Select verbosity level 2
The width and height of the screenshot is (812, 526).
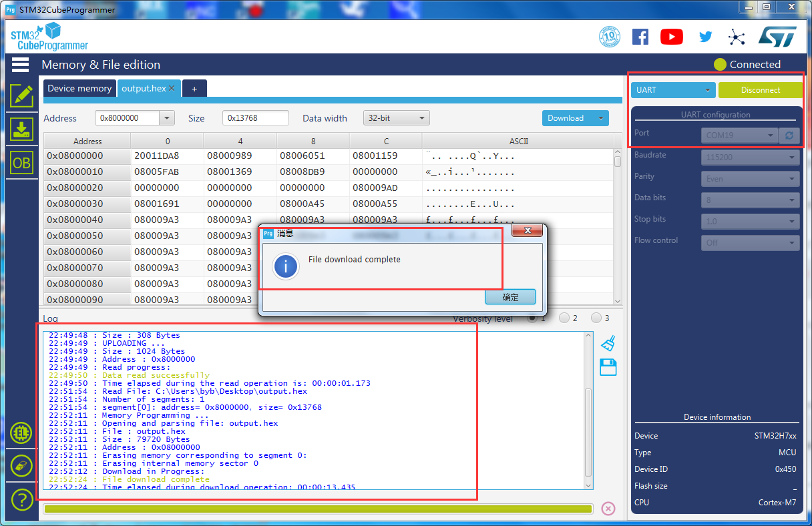(x=564, y=318)
